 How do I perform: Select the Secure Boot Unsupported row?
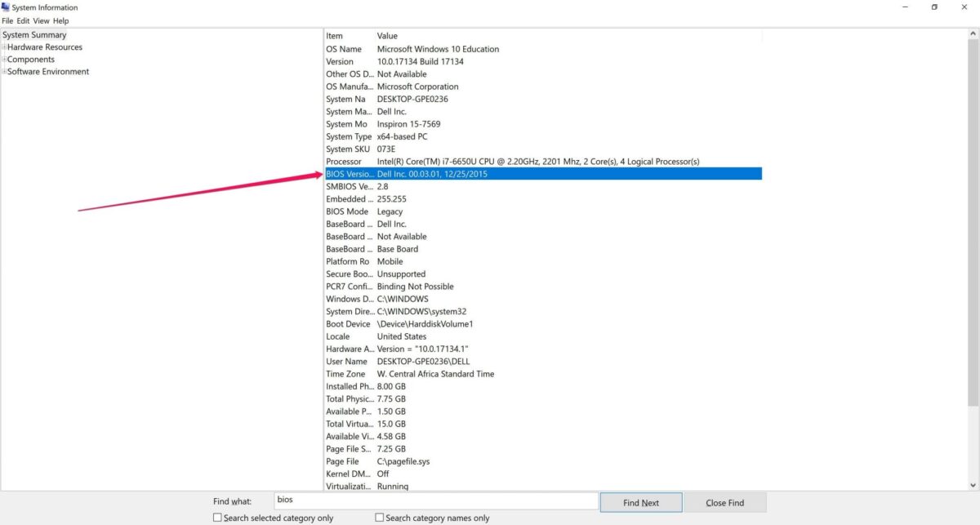click(x=543, y=274)
